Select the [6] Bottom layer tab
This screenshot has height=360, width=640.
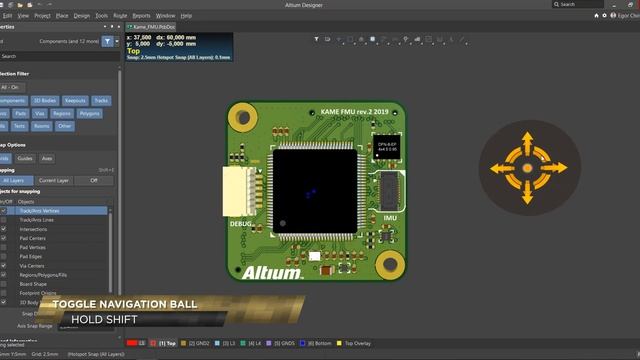[x=317, y=343]
